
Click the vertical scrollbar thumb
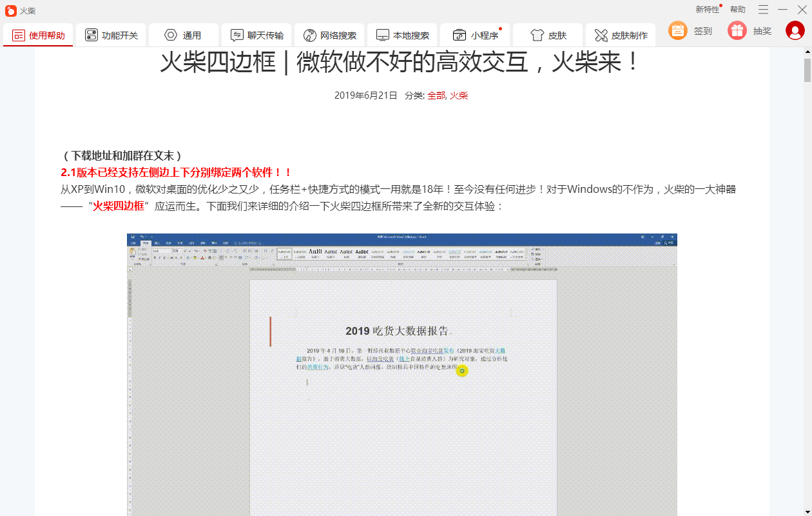807,70
